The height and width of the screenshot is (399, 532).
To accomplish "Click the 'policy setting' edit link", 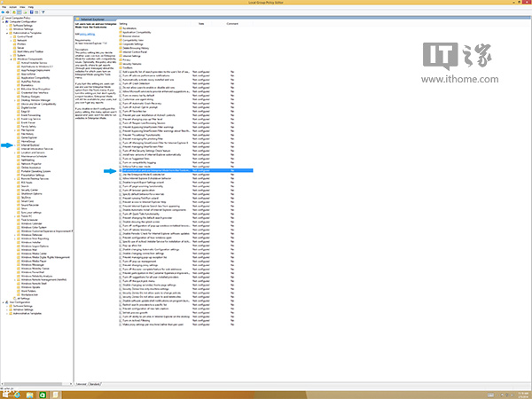I will coord(87,34).
